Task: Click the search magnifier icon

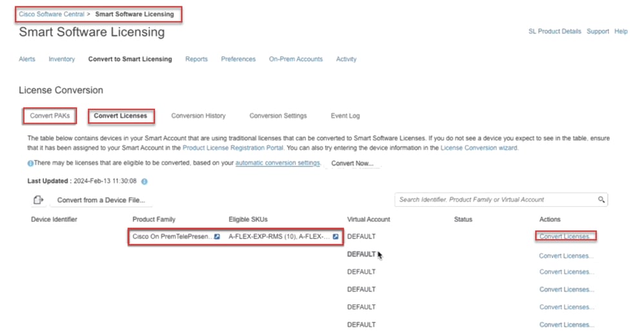Action: (601, 199)
